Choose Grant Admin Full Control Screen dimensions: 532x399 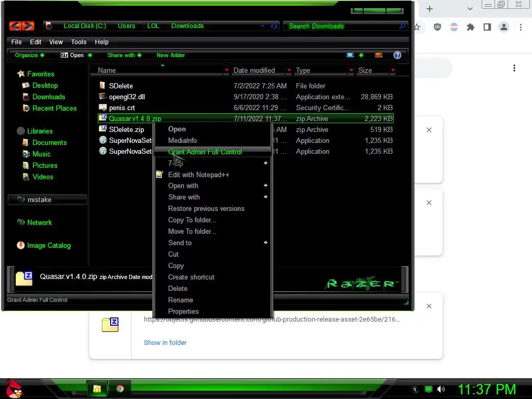tap(212, 152)
